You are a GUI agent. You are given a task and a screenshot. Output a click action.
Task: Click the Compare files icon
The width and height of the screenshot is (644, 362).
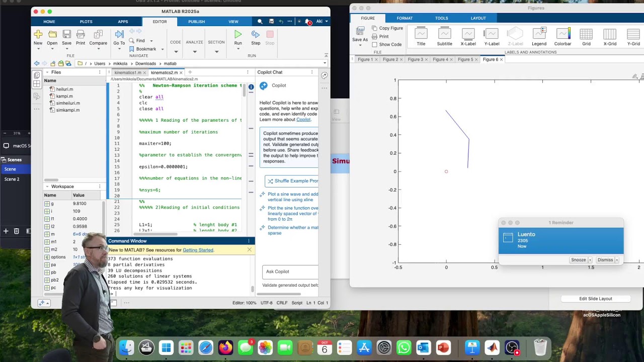click(x=98, y=34)
